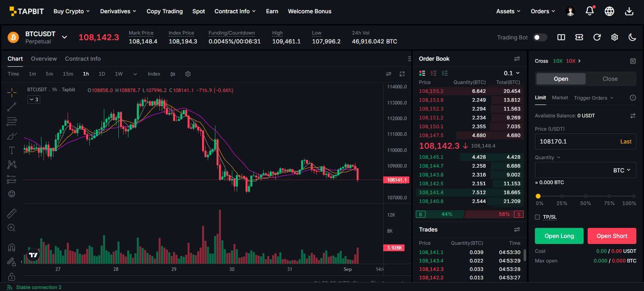Select the Open position toggle

click(x=561, y=79)
